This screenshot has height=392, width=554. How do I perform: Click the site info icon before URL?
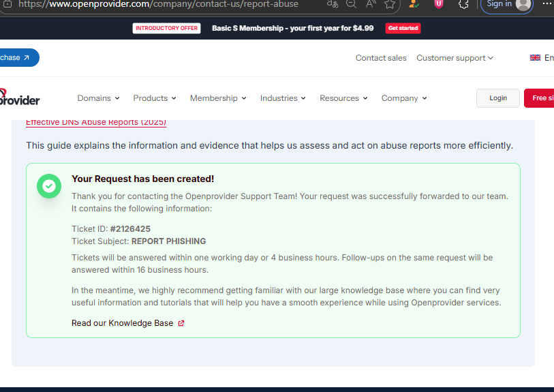click(x=7, y=4)
